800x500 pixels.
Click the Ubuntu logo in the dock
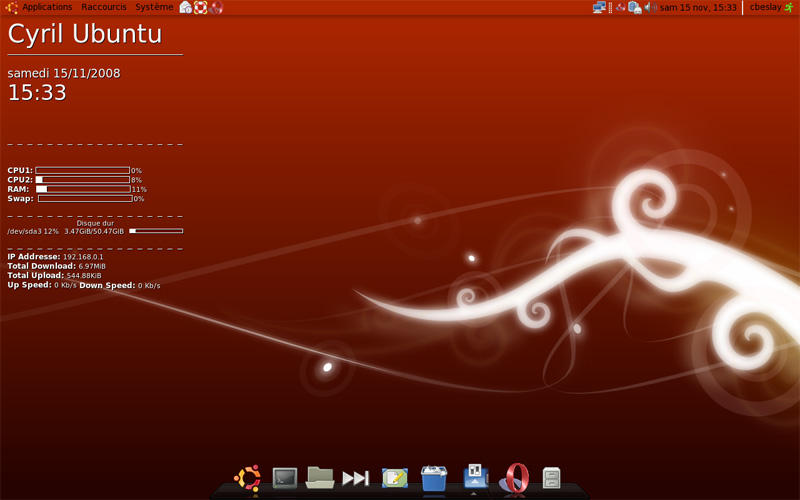click(247, 479)
